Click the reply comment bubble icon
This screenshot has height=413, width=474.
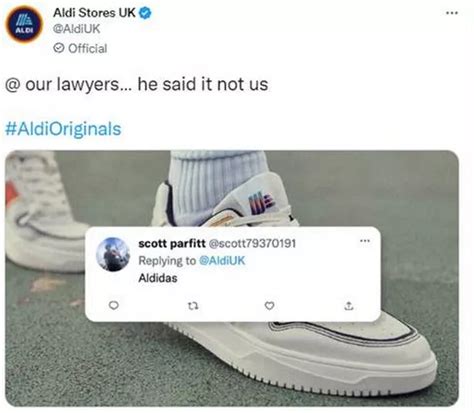(x=114, y=305)
